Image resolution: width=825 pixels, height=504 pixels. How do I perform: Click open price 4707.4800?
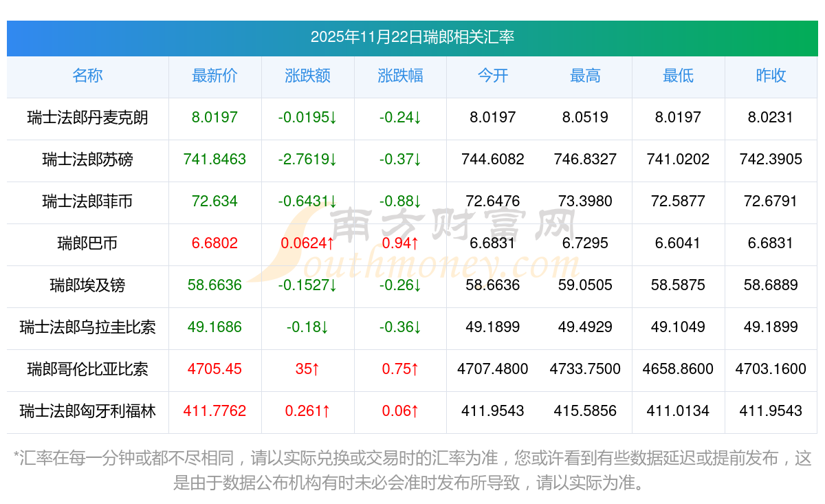point(493,369)
